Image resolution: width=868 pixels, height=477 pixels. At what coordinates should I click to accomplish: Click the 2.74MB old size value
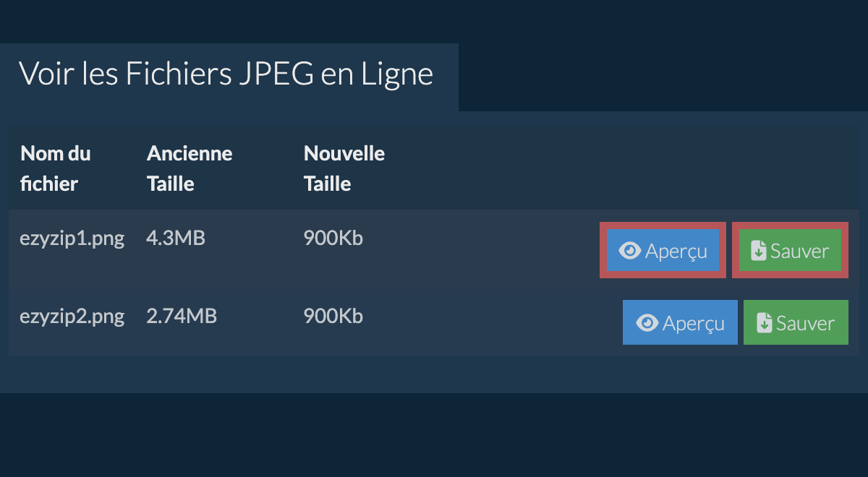pos(181,317)
